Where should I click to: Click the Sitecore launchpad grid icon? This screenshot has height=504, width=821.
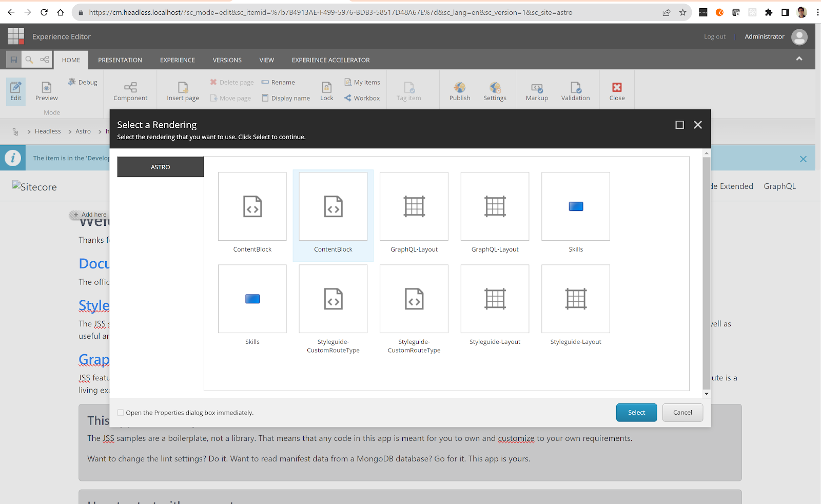[16, 36]
